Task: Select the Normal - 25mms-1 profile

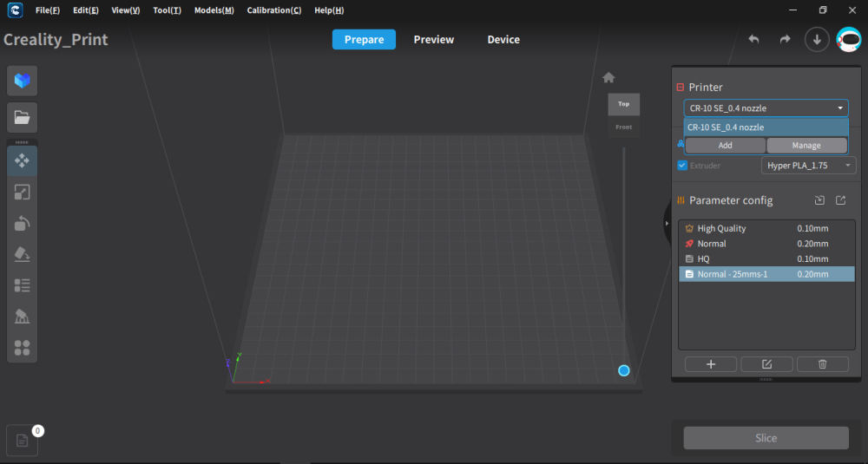Action: pyautogui.click(x=766, y=274)
